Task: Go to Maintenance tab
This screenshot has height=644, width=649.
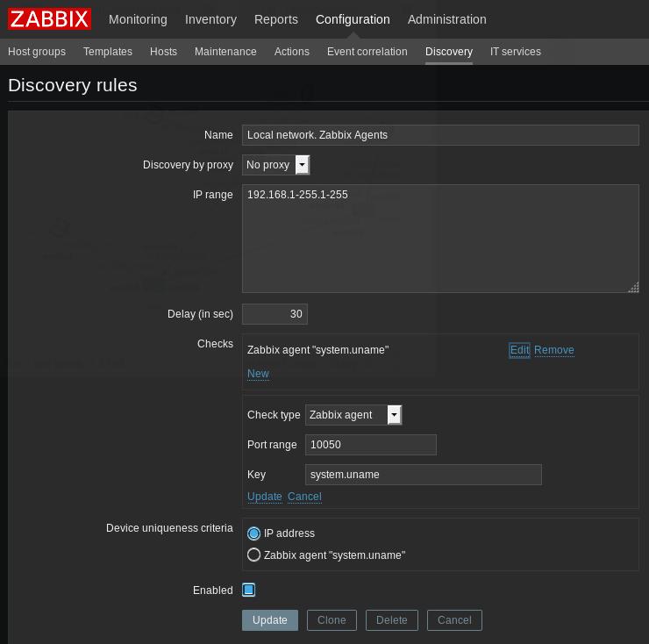Action: point(225,52)
